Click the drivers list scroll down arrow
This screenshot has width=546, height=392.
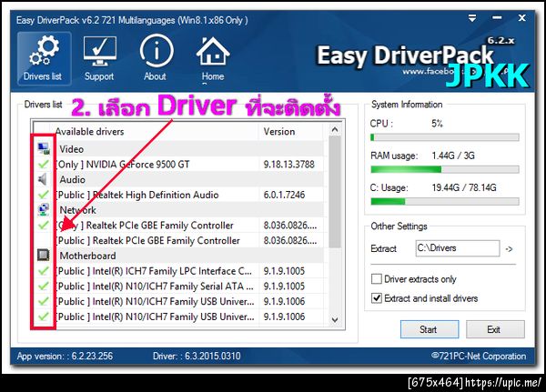335,319
